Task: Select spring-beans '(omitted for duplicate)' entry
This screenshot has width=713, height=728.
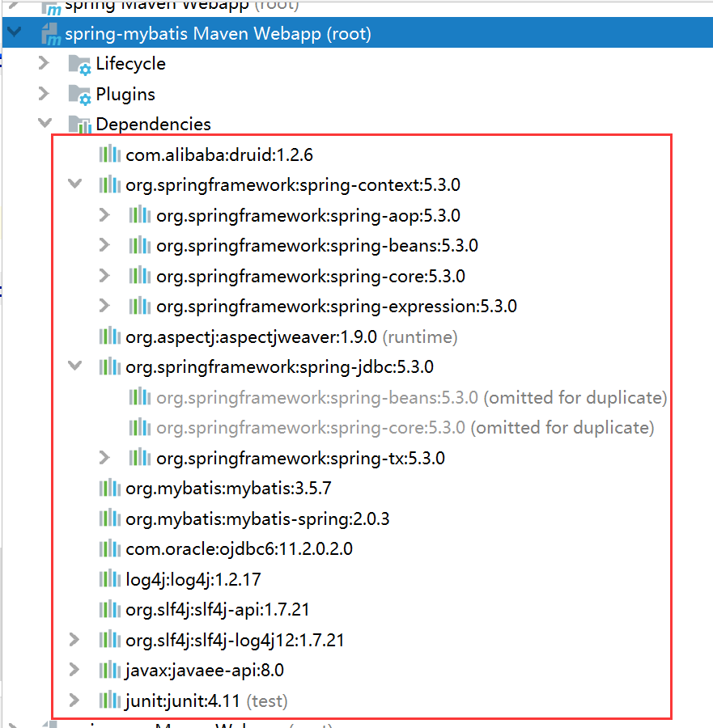Action: coord(412,397)
